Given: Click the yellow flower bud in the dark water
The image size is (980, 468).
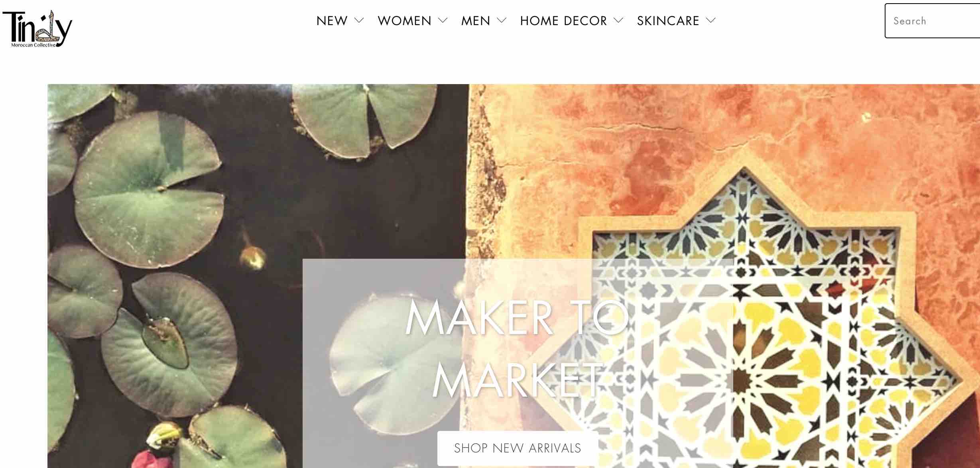Looking at the screenshot, I should pyautogui.click(x=252, y=257).
